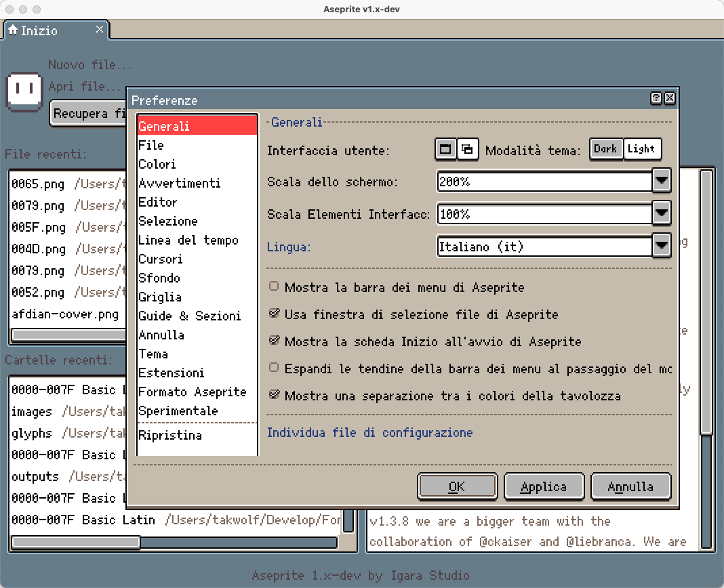This screenshot has height=588, width=724.
Task: Close the Preferenze dialog with X icon
Action: pyautogui.click(x=670, y=98)
